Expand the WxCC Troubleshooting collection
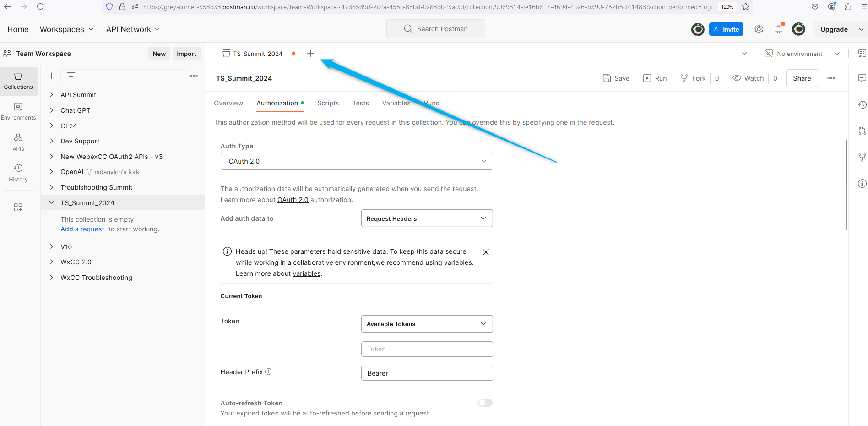 click(52, 277)
